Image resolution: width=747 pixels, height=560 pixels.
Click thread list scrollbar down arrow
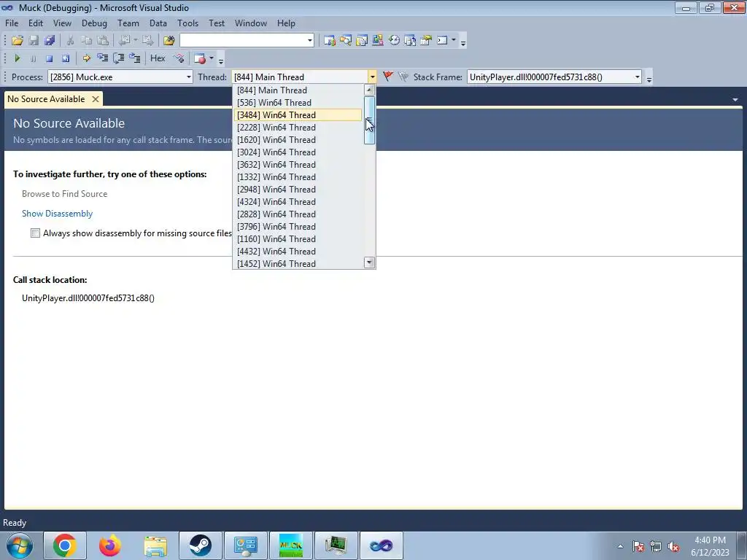coord(369,262)
